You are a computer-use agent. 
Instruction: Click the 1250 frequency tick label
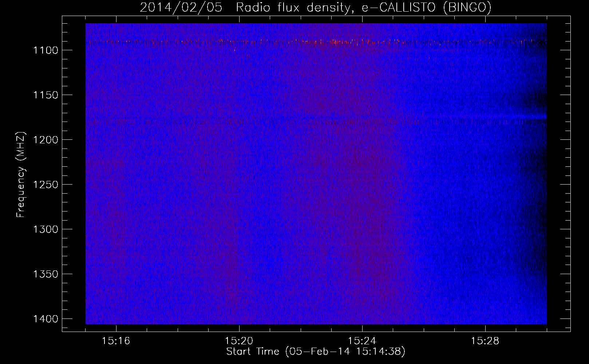(46, 185)
